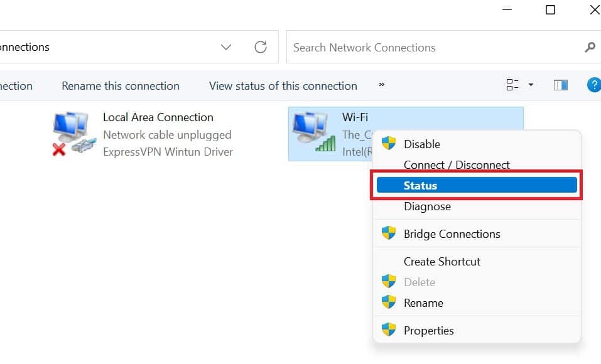Choose Create Shortcut in context menu
The height and width of the screenshot is (364, 601).
[x=441, y=262]
